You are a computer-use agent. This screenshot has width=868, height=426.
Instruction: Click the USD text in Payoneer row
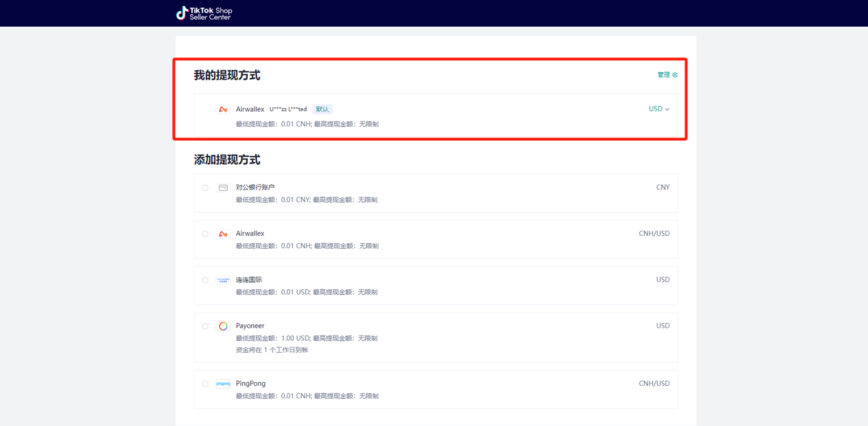click(663, 326)
